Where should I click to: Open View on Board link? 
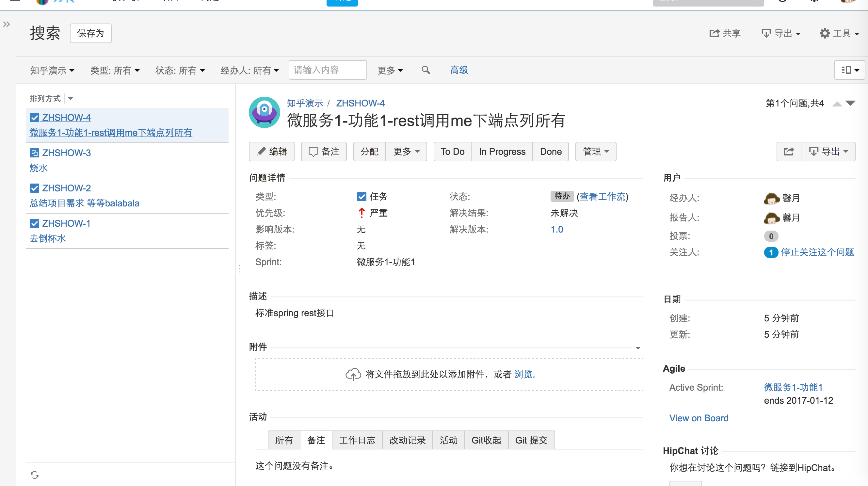click(x=699, y=418)
